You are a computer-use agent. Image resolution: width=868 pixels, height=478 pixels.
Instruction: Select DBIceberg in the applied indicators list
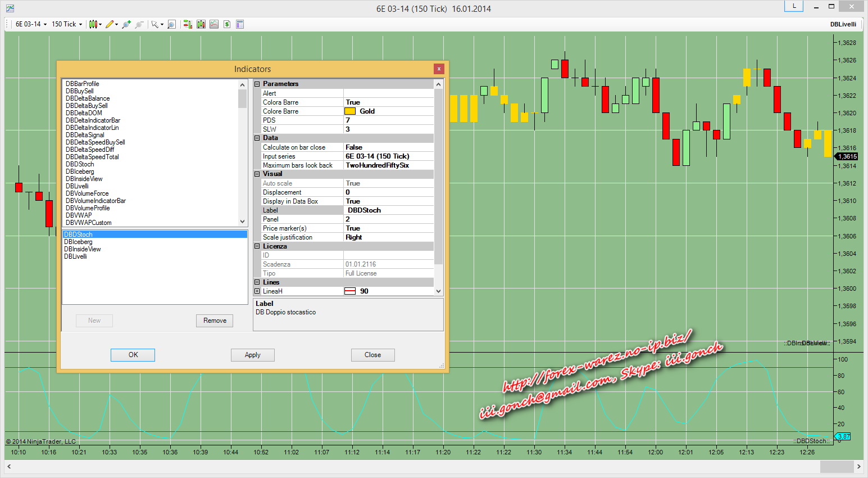pyautogui.click(x=78, y=242)
